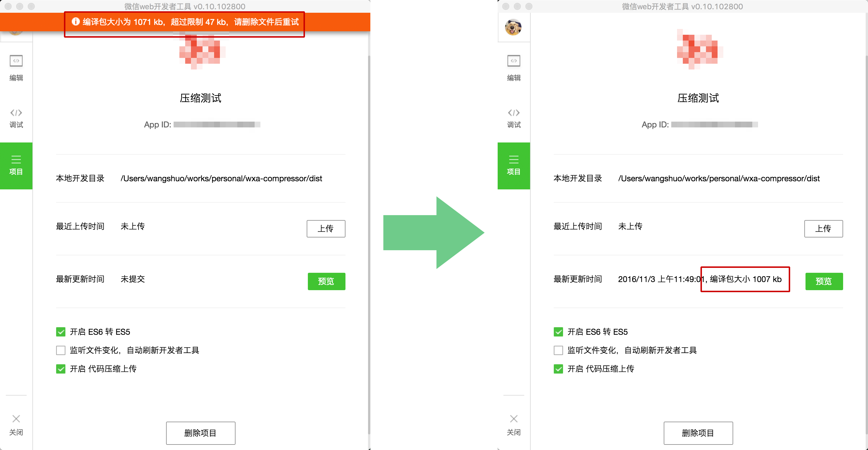Toggle 开启 ES6 转 ES5 in left window
The width and height of the screenshot is (868, 450).
click(x=61, y=332)
